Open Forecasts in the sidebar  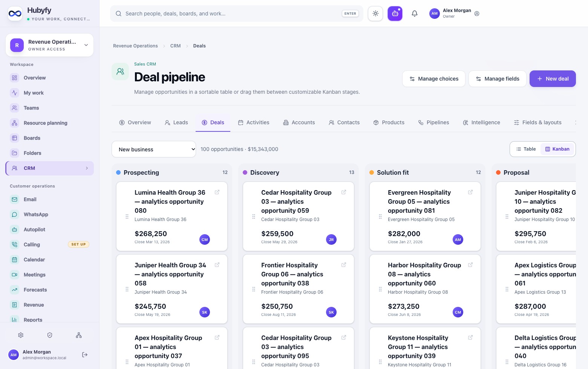pos(50,290)
